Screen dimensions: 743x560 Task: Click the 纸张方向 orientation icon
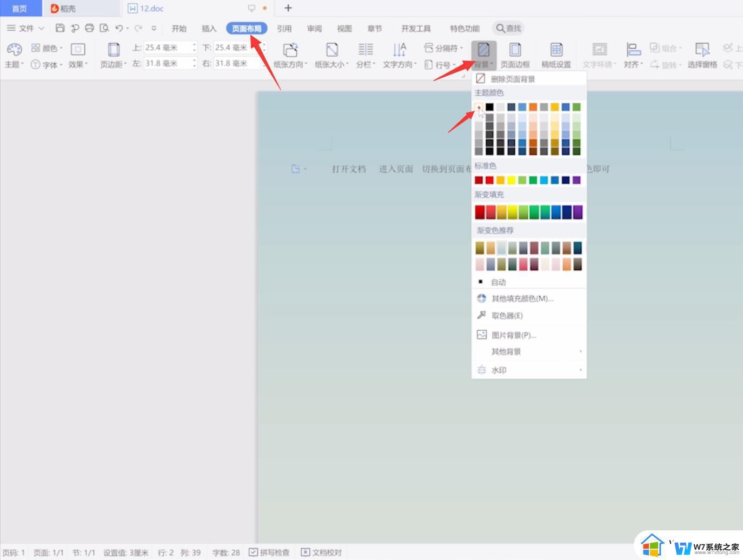(x=290, y=50)
